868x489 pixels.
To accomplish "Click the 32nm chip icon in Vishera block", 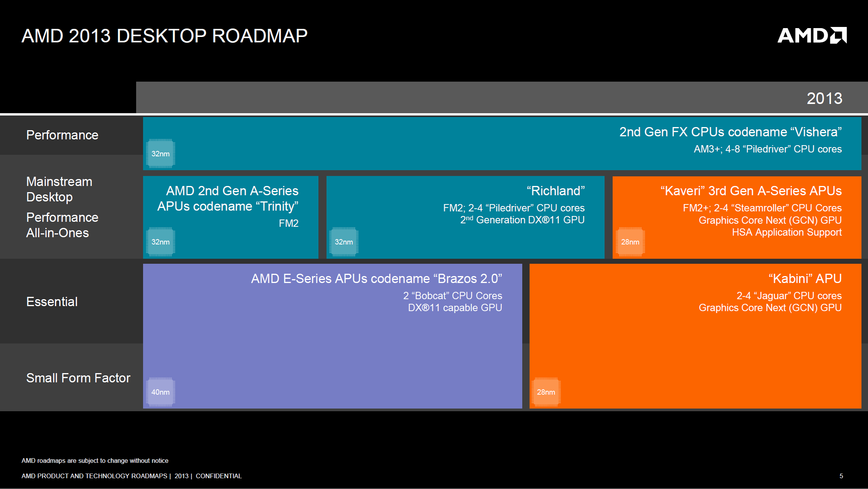I will point(160,154).
